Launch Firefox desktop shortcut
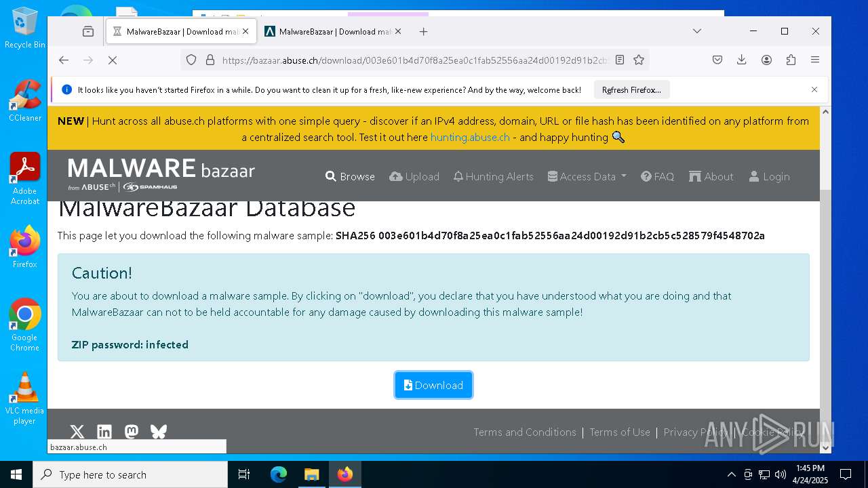 point(24,247)
